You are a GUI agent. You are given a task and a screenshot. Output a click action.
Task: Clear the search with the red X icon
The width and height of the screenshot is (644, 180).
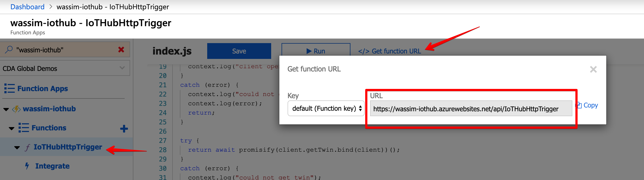coord(121,50)
